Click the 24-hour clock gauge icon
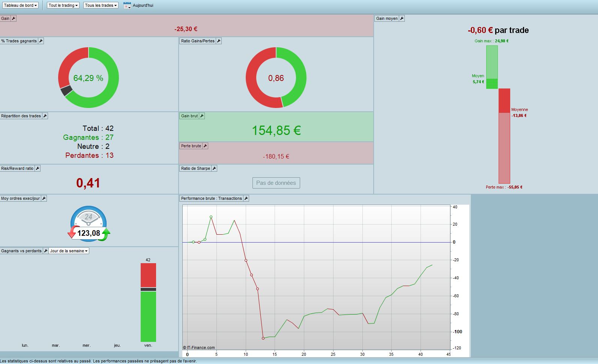Image resolution: width=598 pixels, height=364 pixels. [89, 223]
